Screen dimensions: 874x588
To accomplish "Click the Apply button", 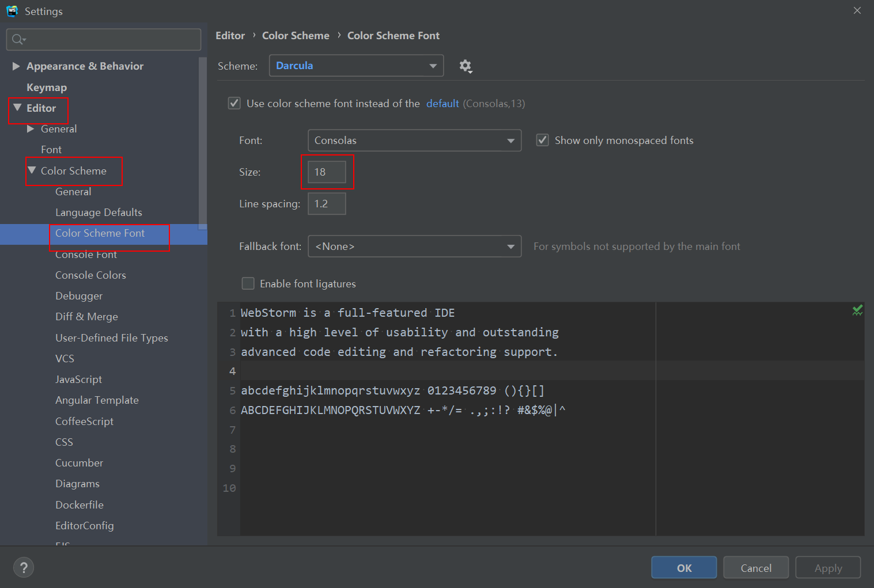I will coord(828,568).
